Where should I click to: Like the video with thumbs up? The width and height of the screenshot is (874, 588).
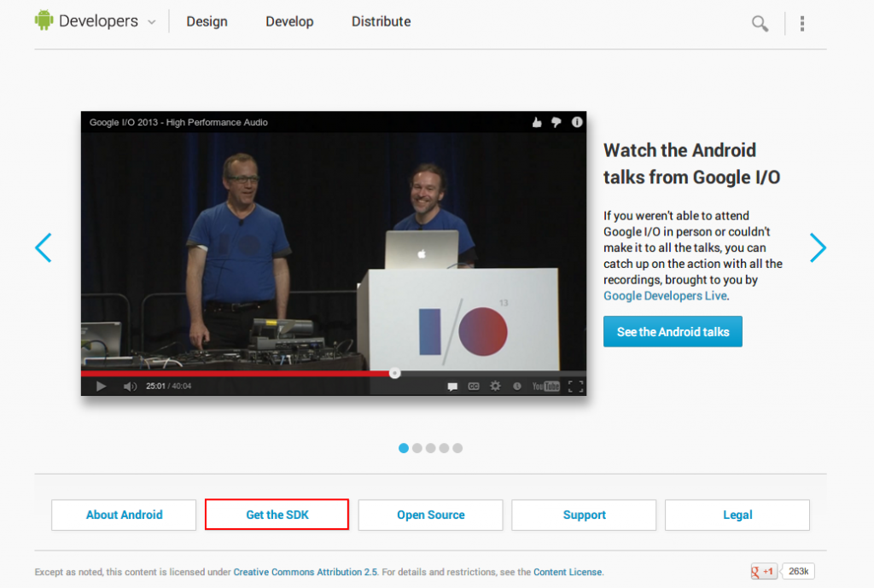pos(537,122)
